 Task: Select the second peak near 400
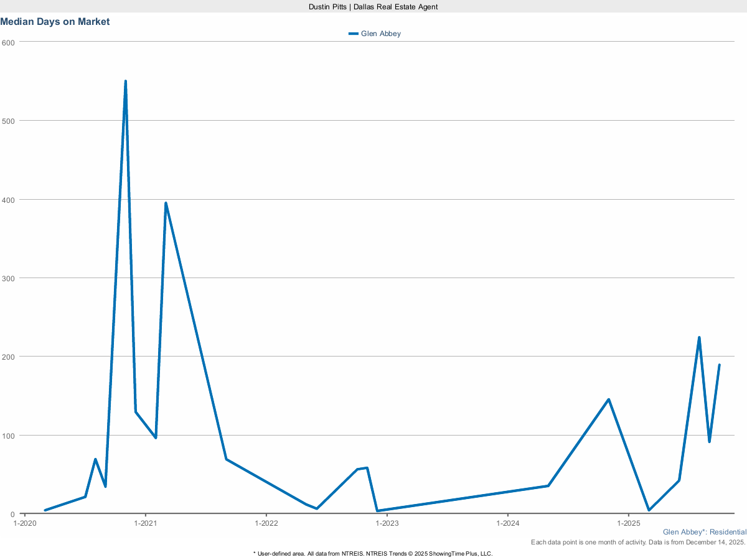(166, 202)
